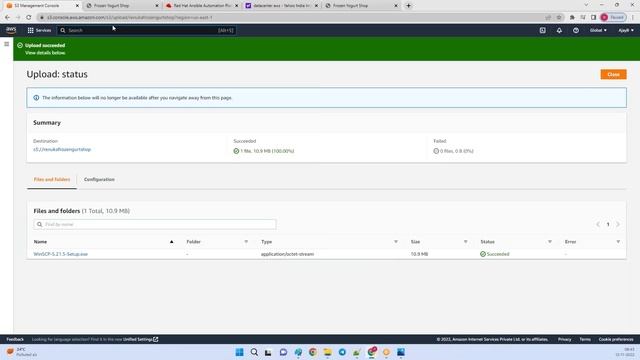Click Feedback in the footer
Viewport: 640px width, 360px height.
(x=15, y=339)
